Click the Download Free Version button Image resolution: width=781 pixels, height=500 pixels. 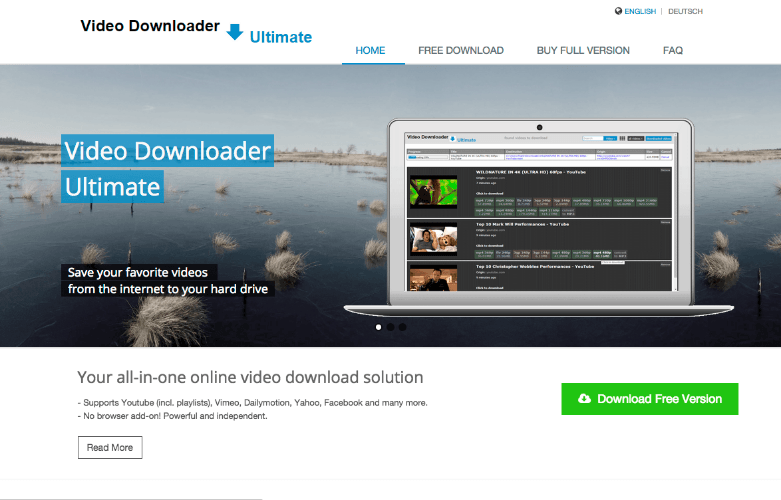point(650,399)
